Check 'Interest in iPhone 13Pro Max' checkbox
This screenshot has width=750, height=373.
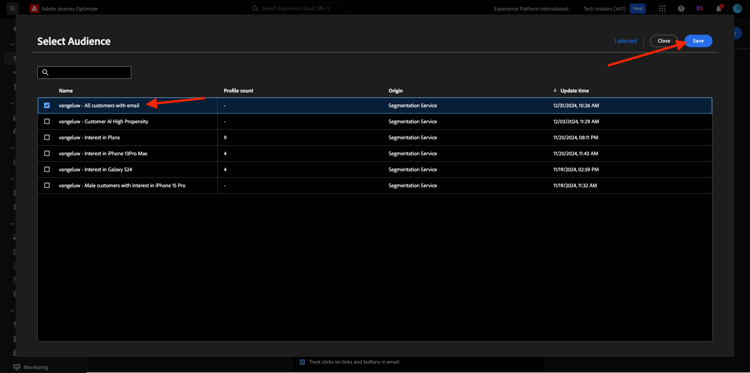click(47, 154)
